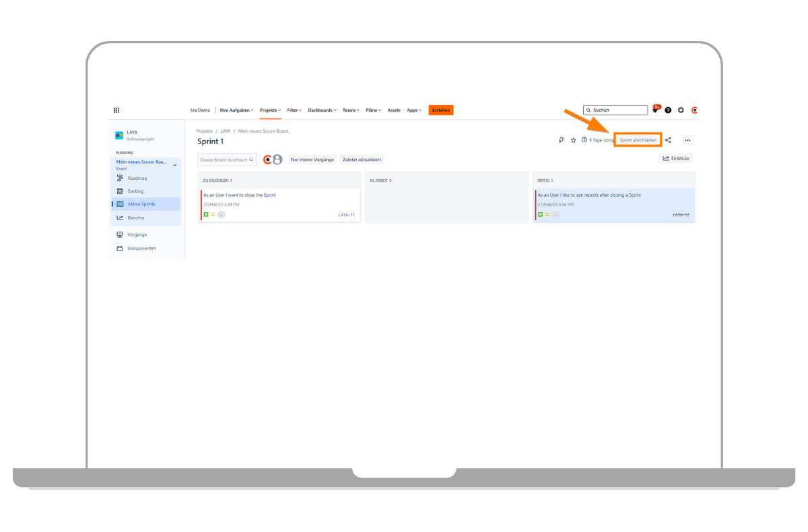This screenshot has height=532, width=808.
Task: Open the settings gear icon
Action: pos(681,110)
